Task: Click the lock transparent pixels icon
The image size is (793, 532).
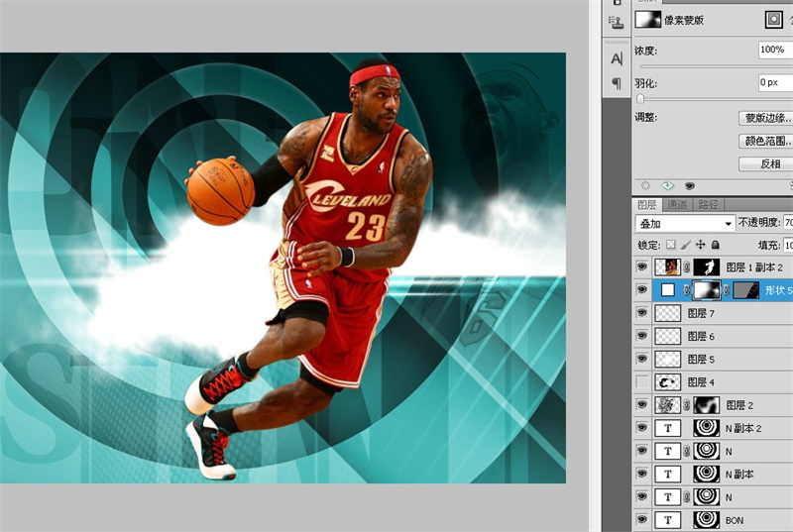Action: click(670, 245)
